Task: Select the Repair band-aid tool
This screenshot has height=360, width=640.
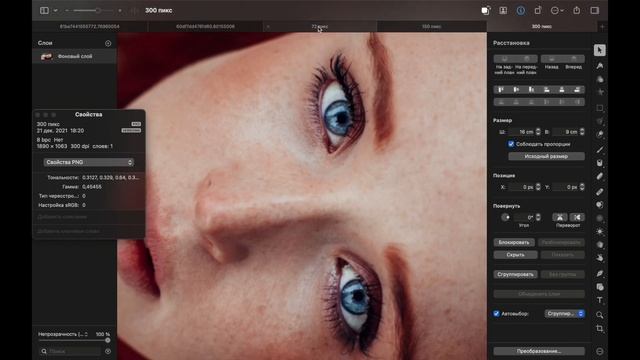Action: (x=600, y=191)
